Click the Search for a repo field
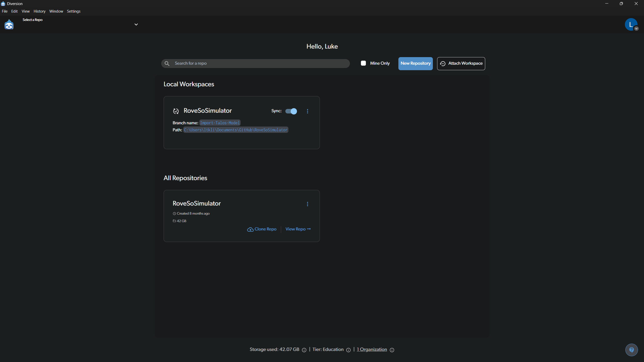This screenshot has width=644, height=362. (x=259, y=63)
